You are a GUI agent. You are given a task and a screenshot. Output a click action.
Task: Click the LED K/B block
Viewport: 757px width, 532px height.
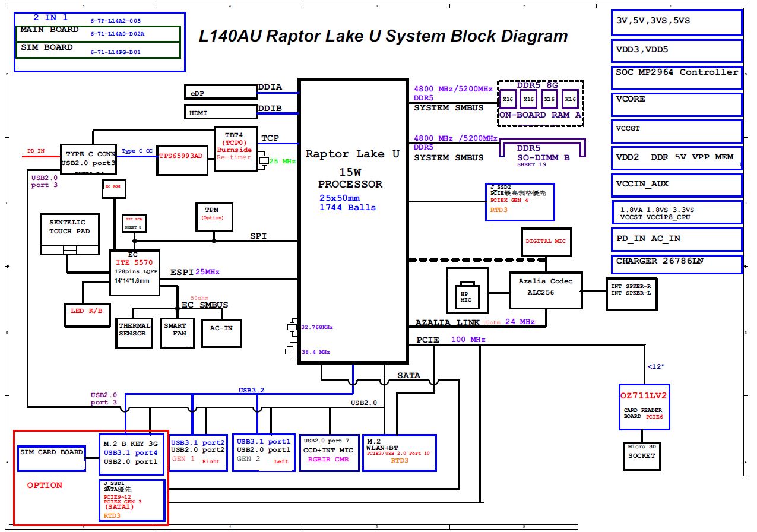(x=87, y=314)
